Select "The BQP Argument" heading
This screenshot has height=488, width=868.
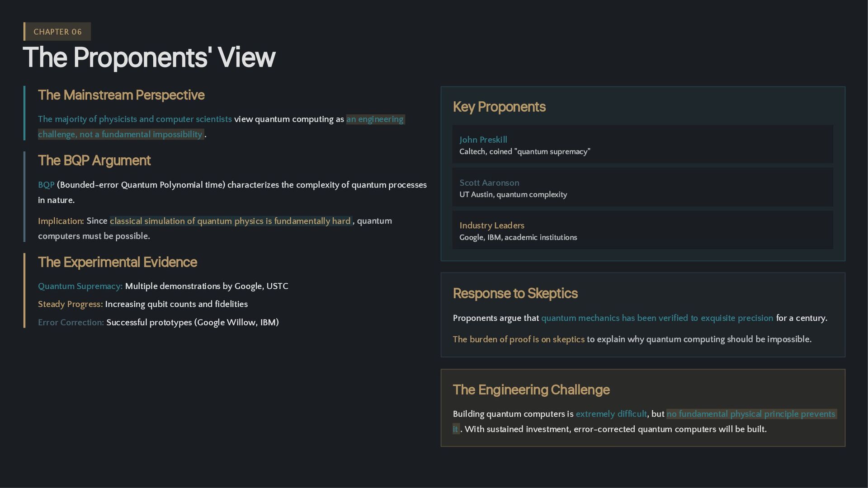coord(94,160)
